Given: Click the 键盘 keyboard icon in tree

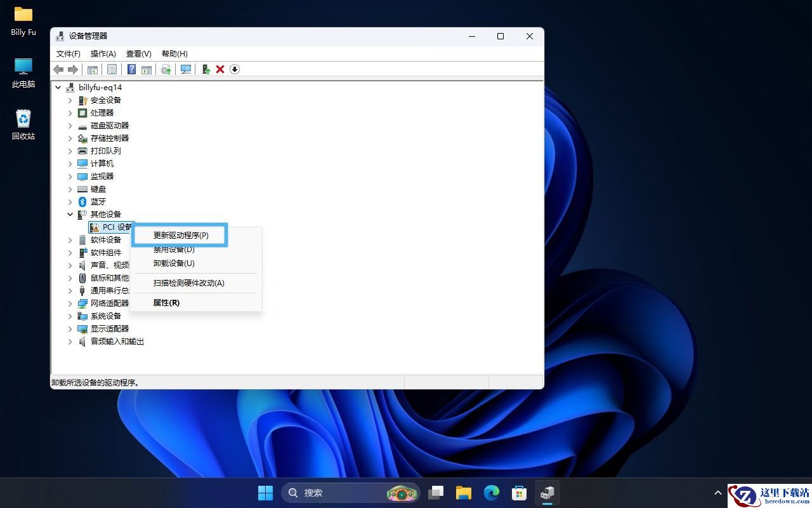Looking at the screenshot, I should pyautogui.click(x=82, y=189).
